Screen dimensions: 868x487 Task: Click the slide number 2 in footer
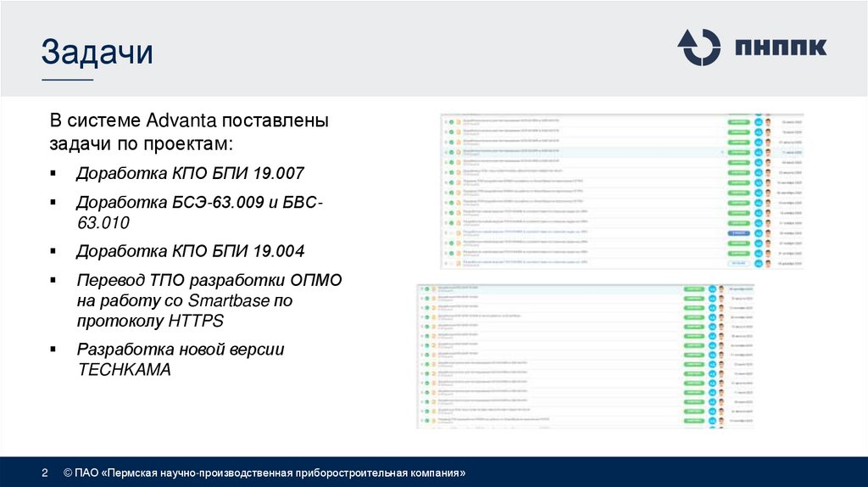pyautogui.click(x=45, y=473)
